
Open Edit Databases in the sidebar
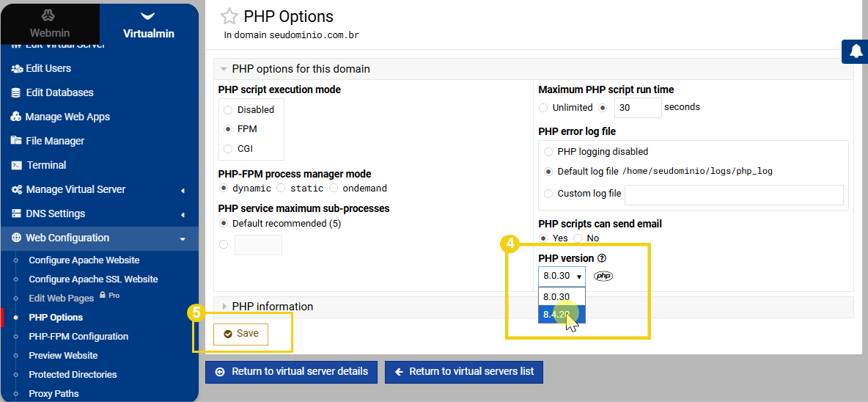point(59,92)
